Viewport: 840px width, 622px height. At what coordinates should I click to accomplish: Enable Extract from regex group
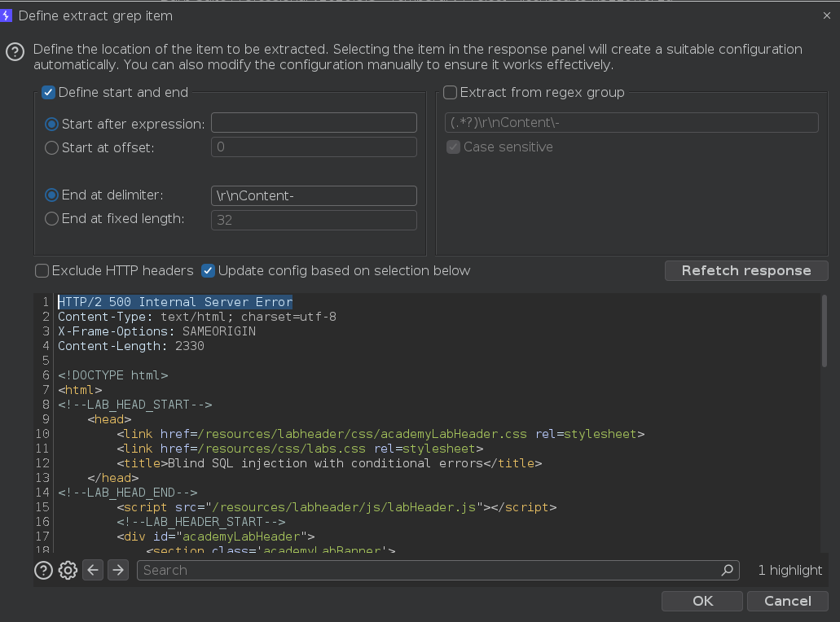click(x=450, y=92)
